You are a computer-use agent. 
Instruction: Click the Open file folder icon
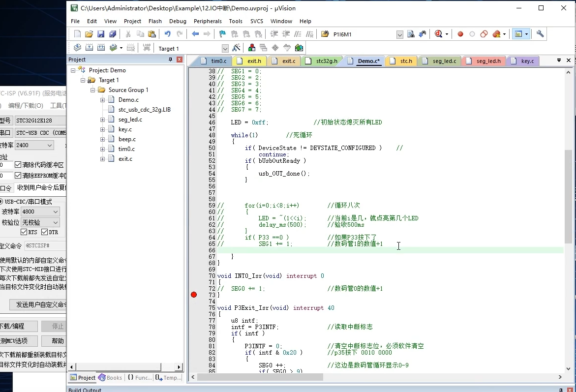[89, 34]
